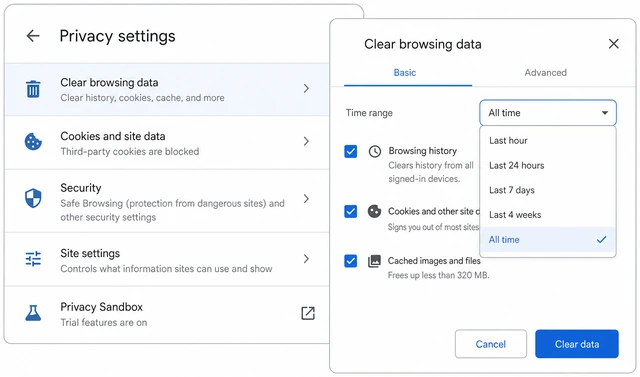Click 'Frees up less than 320 MB.' text
The width and height of the screenshot is (640, 377).
[x=438, y=275]
